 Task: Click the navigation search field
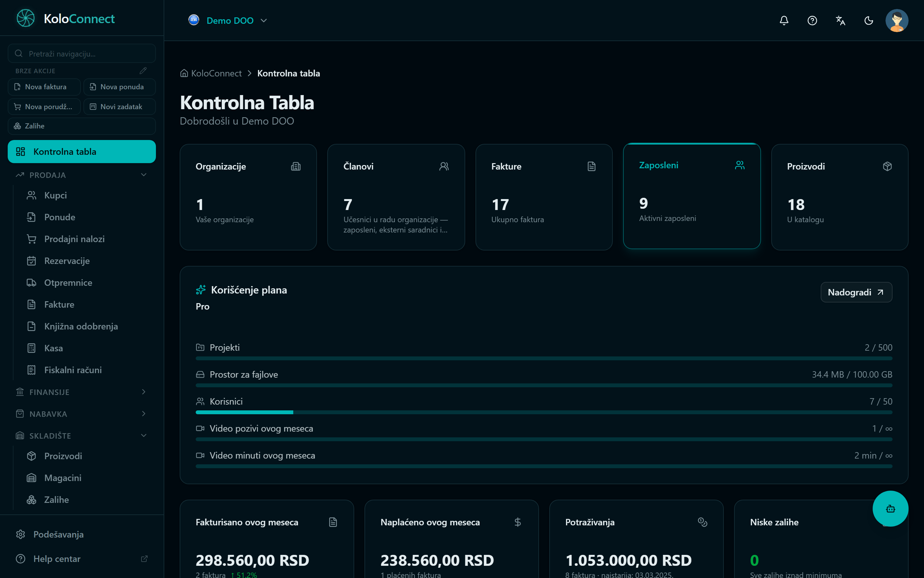[x=82, y=54]
